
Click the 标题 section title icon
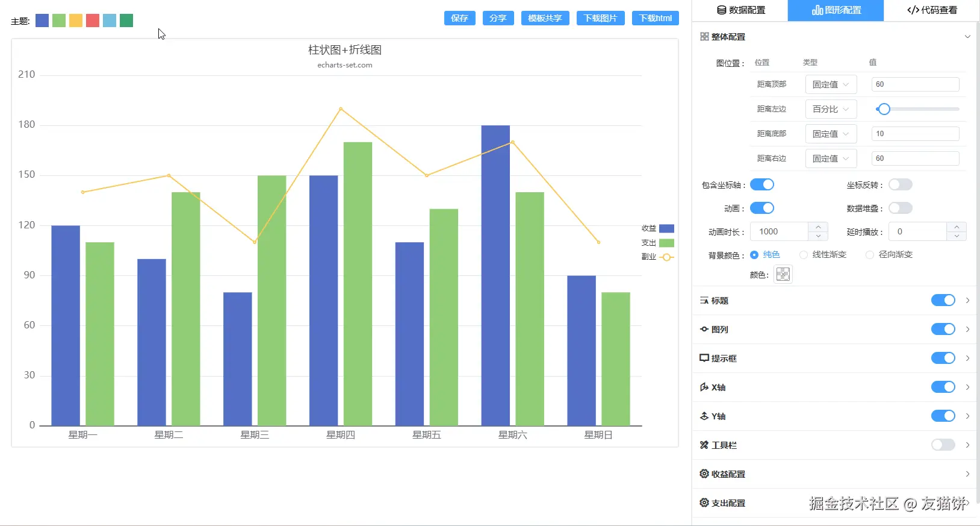pos(704,301)
